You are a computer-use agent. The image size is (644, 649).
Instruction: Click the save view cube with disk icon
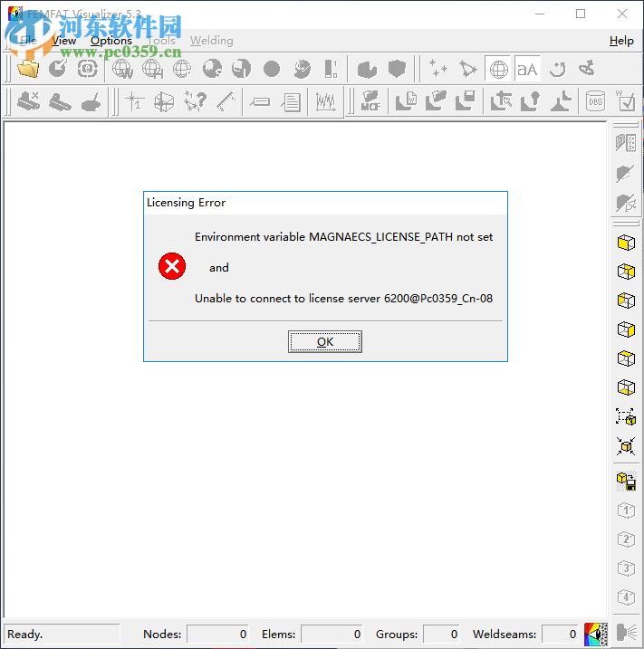point(626,481)
